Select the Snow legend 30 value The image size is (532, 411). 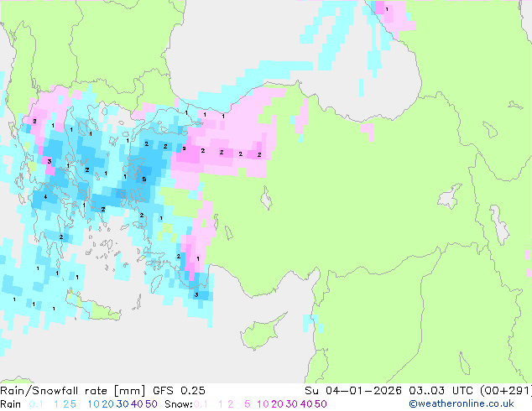click(292, 404)
